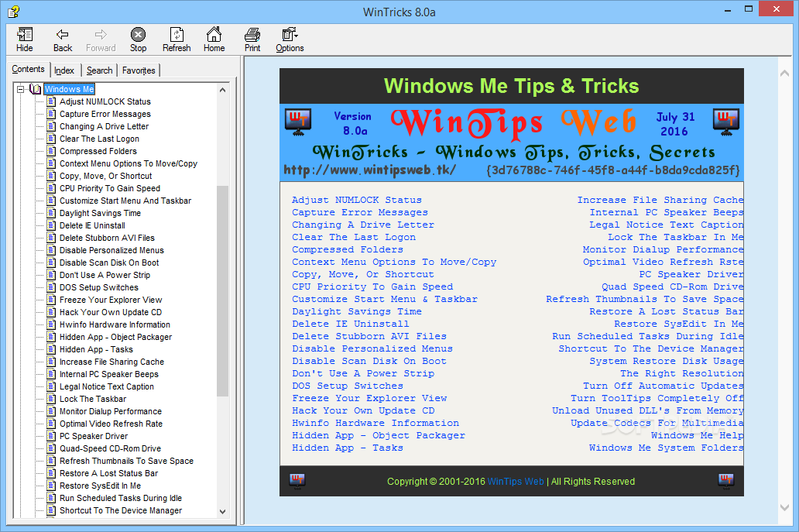
Task: Click the page icon beside Restore SysEdit In Me
Action: [x=51, y=486]
